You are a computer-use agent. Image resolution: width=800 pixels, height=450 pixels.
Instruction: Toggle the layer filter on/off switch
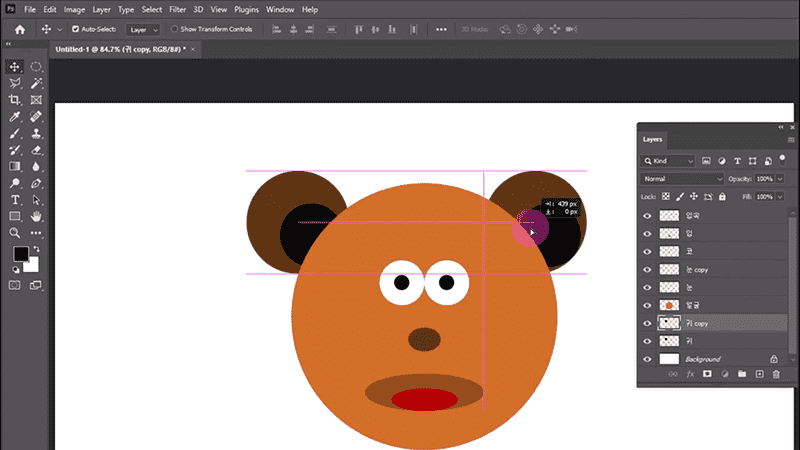[x=782, y=160]
